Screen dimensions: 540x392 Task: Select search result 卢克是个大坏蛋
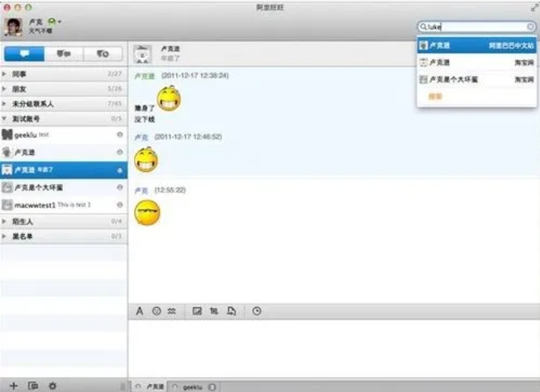coord(476,80)
